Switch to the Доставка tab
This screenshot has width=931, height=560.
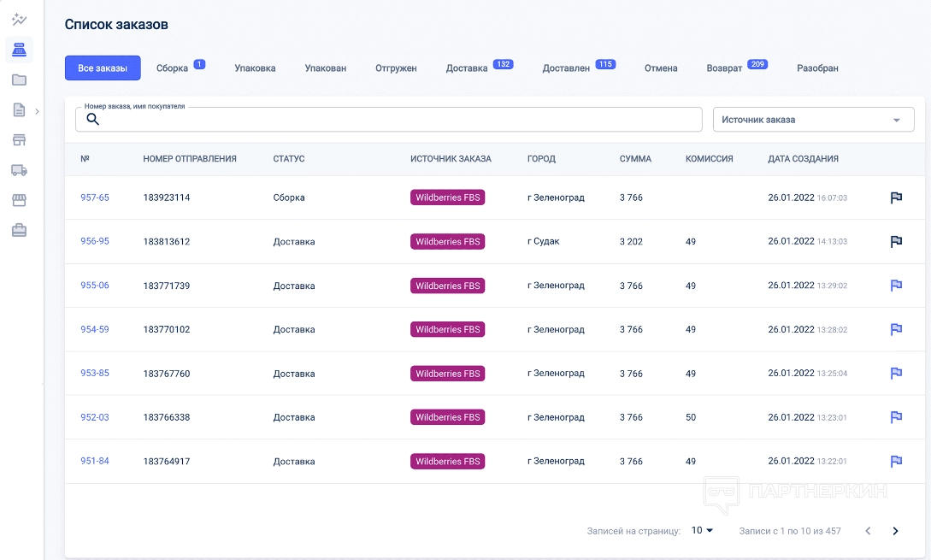[467, 68]
